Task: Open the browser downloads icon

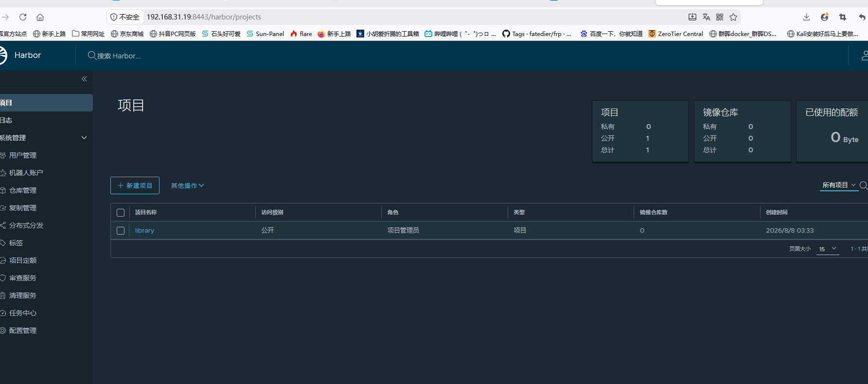Action: click(806, 17)
